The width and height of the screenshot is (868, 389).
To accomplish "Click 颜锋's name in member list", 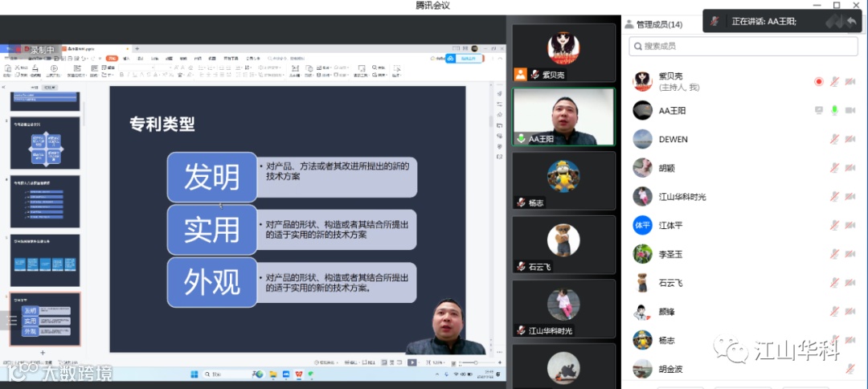I will (x=667, y=312).
